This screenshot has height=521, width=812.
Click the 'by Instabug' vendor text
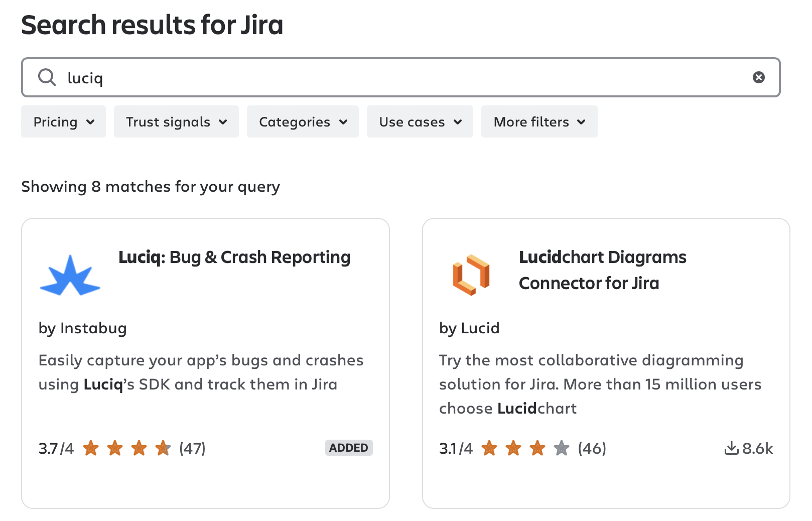[x=83, y=328]
